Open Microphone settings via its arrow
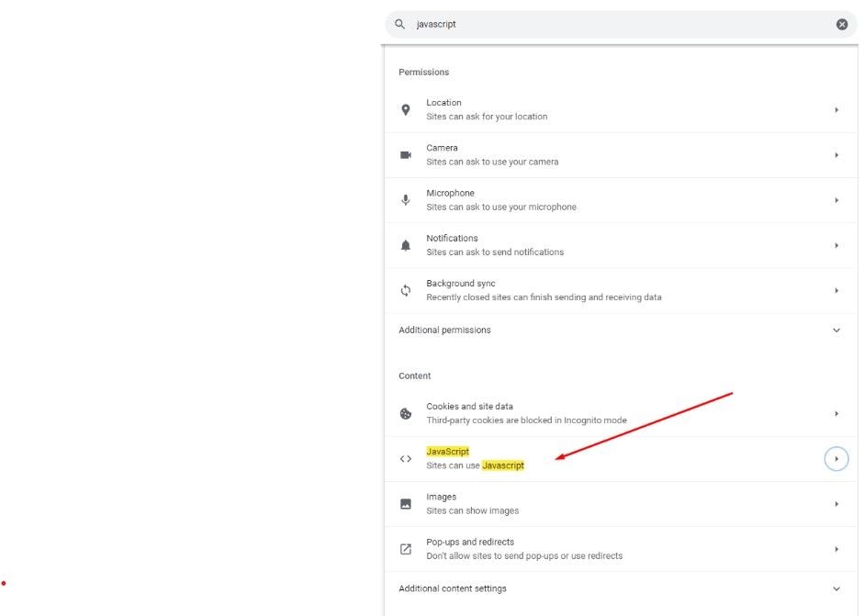The height and width of the screenshot is (616, 864). [836, 200]
